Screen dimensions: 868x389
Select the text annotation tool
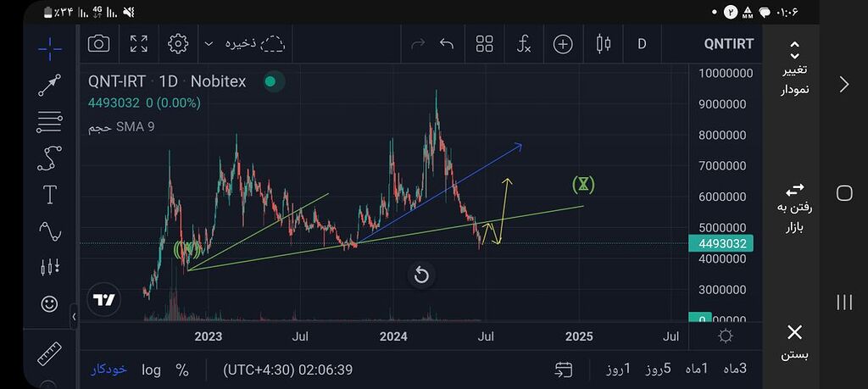tap(50, 194)
